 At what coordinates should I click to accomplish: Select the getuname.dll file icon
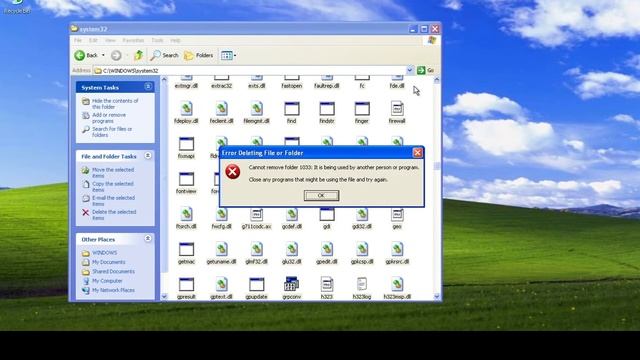click(x=221, y=249)
